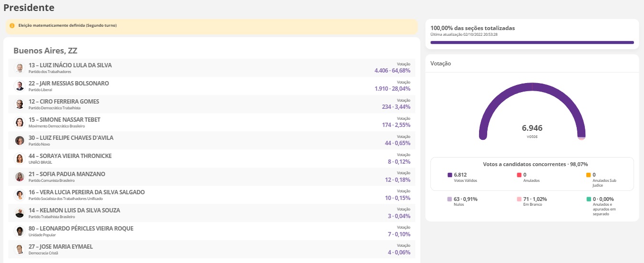Click the orange Anulados Sub Judice swatch
The height and width of the screenshot is (263, 644).
[x=588, y=175]
